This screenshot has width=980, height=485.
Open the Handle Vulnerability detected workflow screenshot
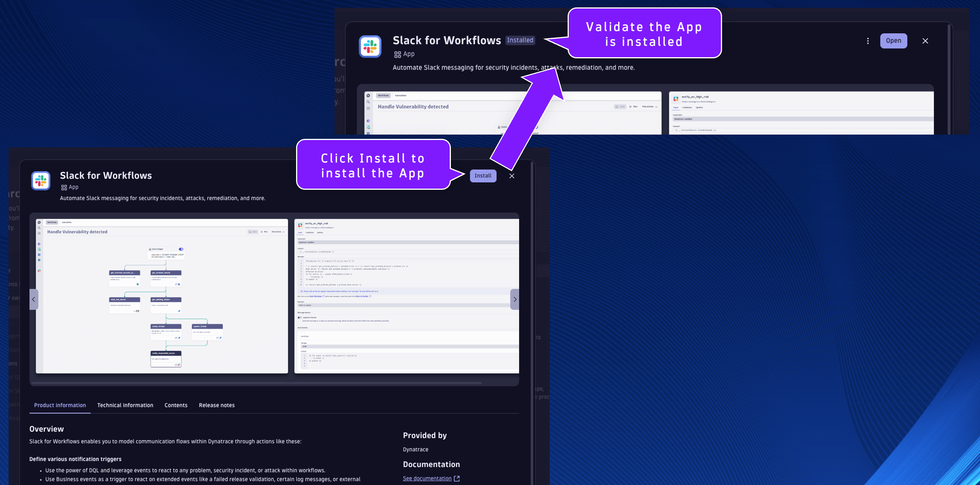click(x=162, y=296)
